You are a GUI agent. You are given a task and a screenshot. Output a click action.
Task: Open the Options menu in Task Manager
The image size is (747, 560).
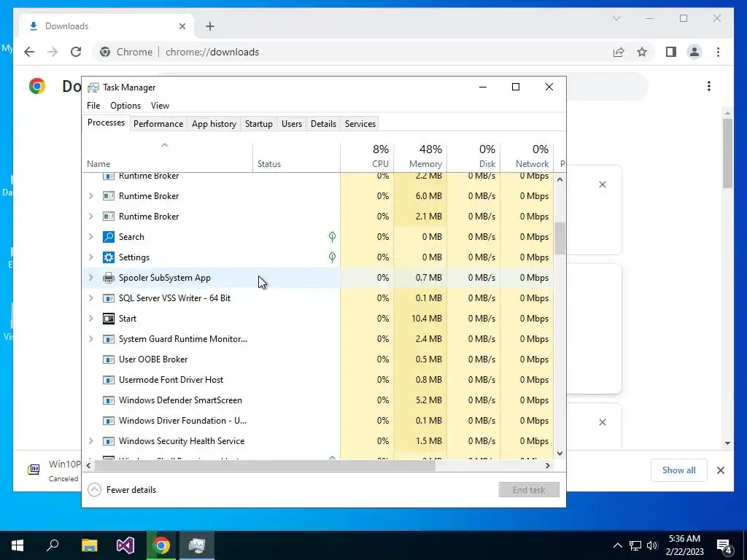(125, 106)
